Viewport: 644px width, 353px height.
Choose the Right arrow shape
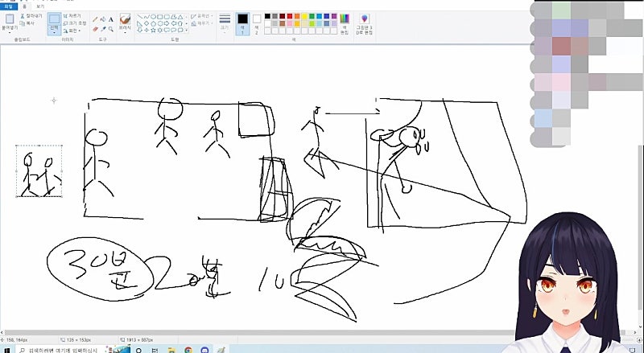(x=167, y=23)
